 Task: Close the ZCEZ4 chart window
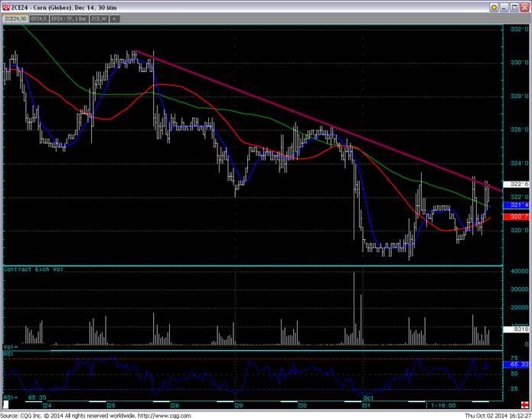(524, 8)
